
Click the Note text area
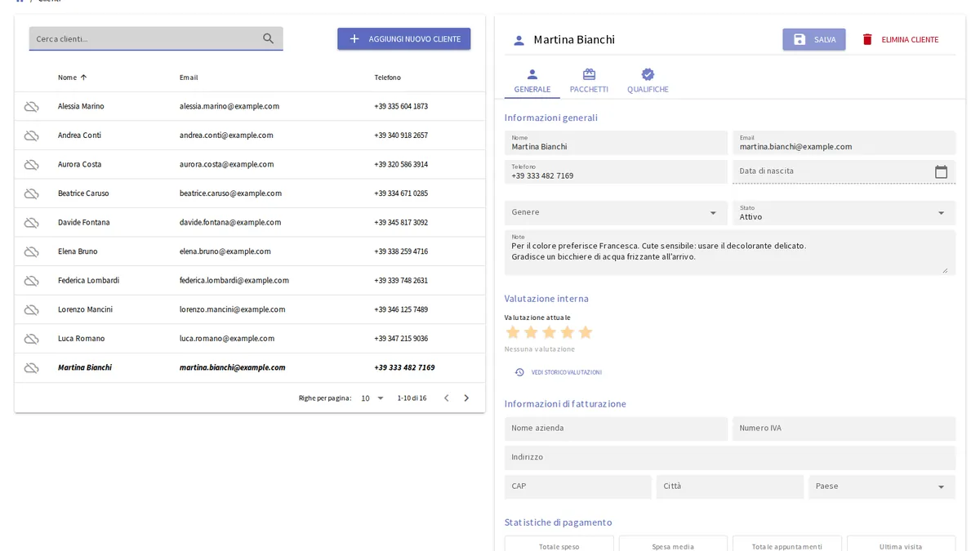click(x=730, y=252)
